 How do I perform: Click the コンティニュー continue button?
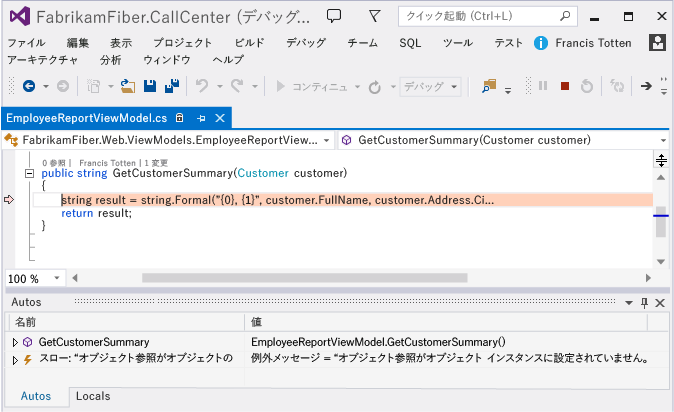coord(312,86)
